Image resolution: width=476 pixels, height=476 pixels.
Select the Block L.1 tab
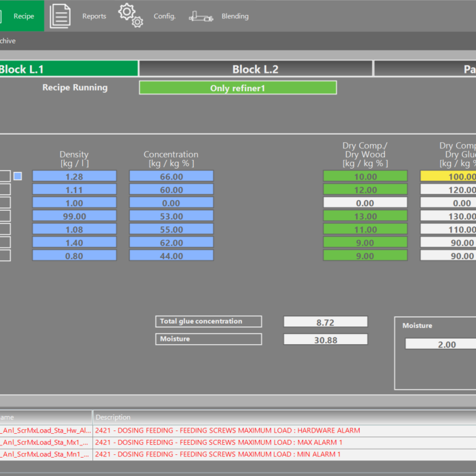click(68, 69)
